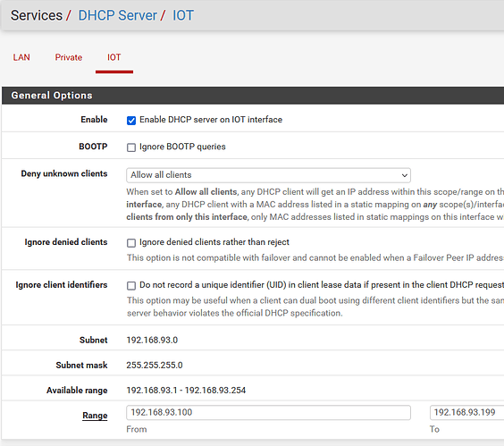Click the dropdown arrow beside Allow all clients

click(404, 175)
